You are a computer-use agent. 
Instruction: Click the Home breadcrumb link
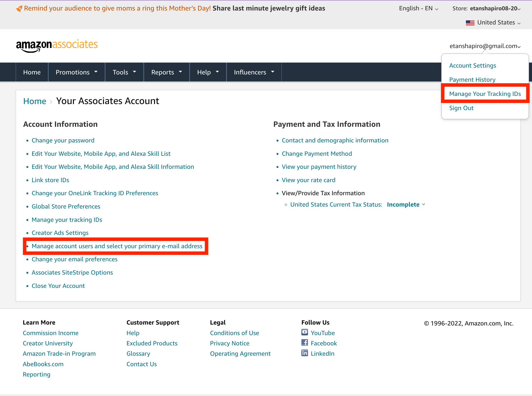click(x=35, y=101)
